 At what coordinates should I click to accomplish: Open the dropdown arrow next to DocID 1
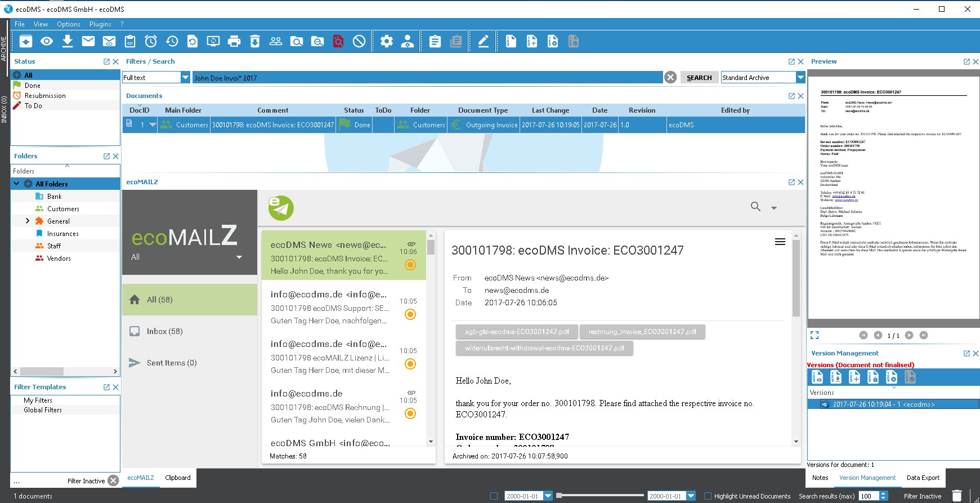coord(153,125)
